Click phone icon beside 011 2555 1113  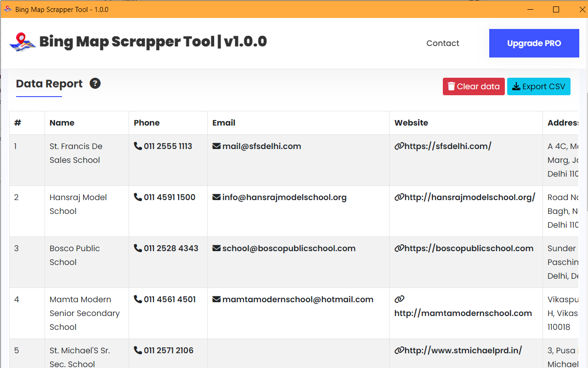(x=137, y=146)
